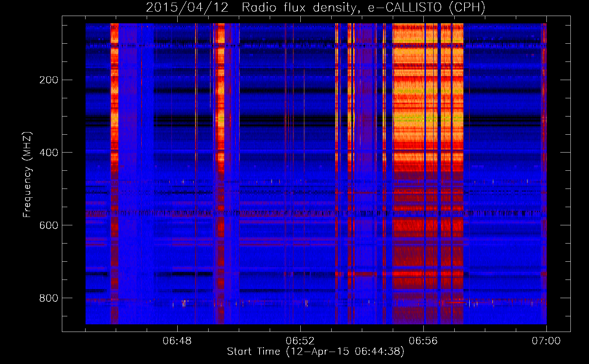Click the 06:56 time tick label

point(423,341)
